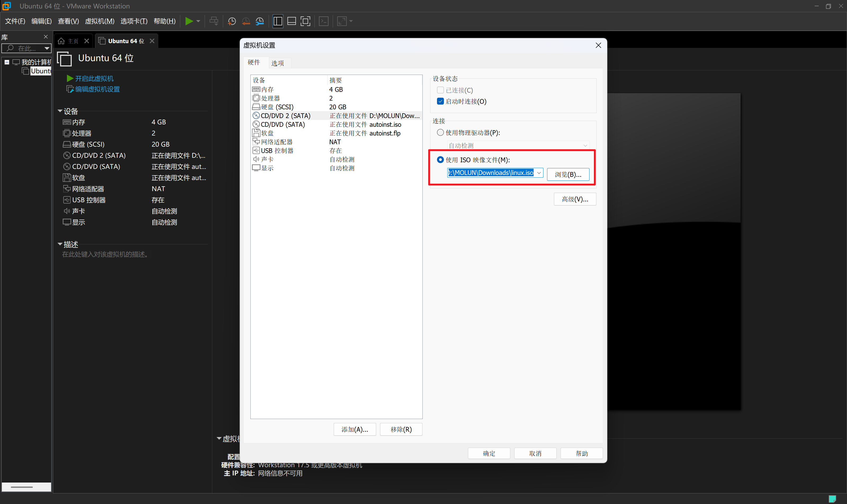Switch to the 选项 tab in settings dialog
847x504 pixels.
[277, 63]
